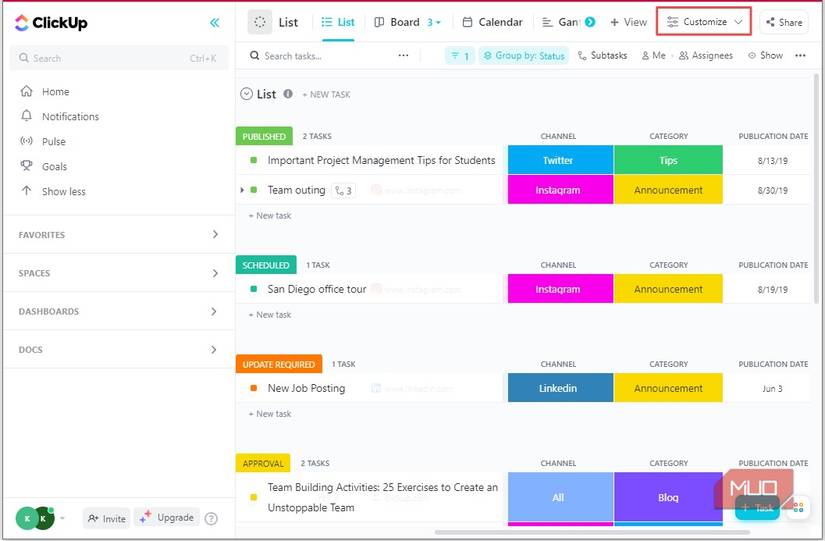The width and height of the screenshot is (825, 541).
Task: Click the filter icon showing 1
Action: [460, 55]
